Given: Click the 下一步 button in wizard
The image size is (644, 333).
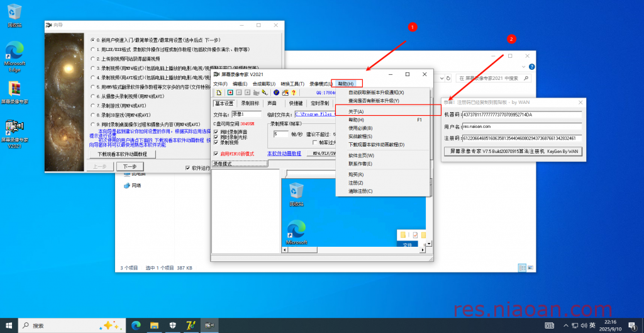Looking at the screenshot, I should 130,166.
